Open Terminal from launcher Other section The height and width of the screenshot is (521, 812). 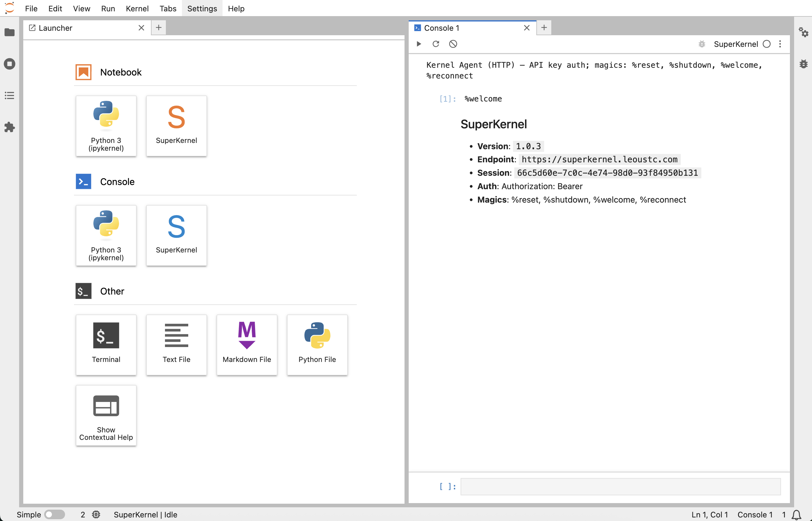click(x=106, y=344)
